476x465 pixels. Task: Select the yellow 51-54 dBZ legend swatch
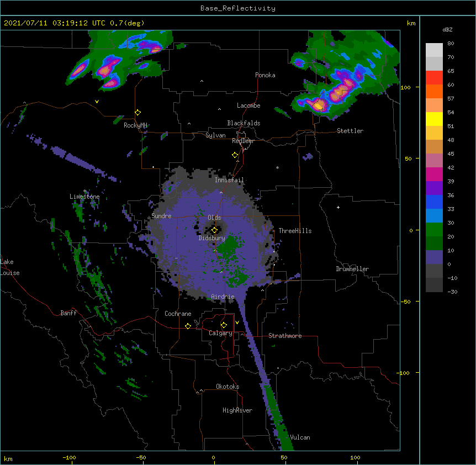(x=434, y=119)
